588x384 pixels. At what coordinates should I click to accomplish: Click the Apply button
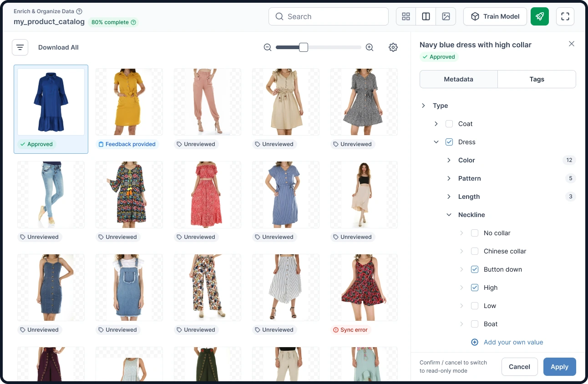[x=560, y=367]
